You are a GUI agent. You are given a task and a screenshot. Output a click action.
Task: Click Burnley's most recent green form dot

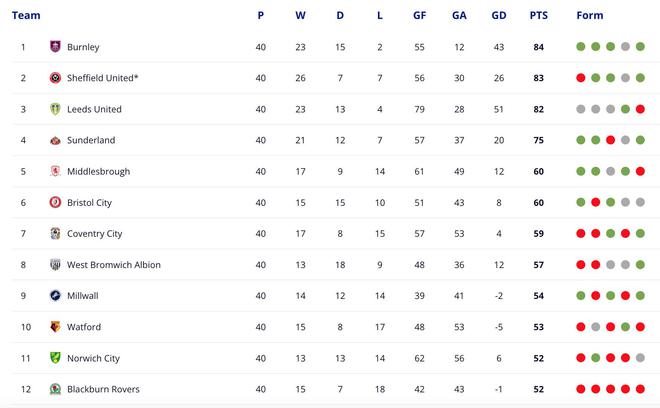(640, 47)
